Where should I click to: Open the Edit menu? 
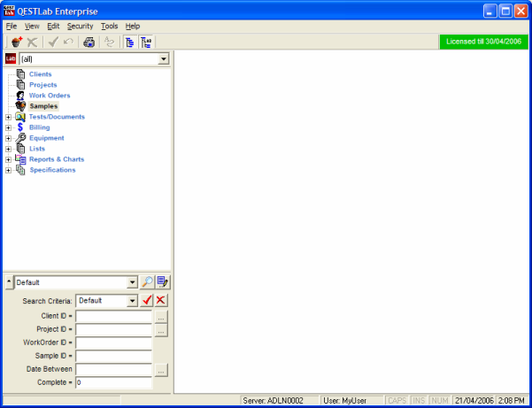coord(53,27)
